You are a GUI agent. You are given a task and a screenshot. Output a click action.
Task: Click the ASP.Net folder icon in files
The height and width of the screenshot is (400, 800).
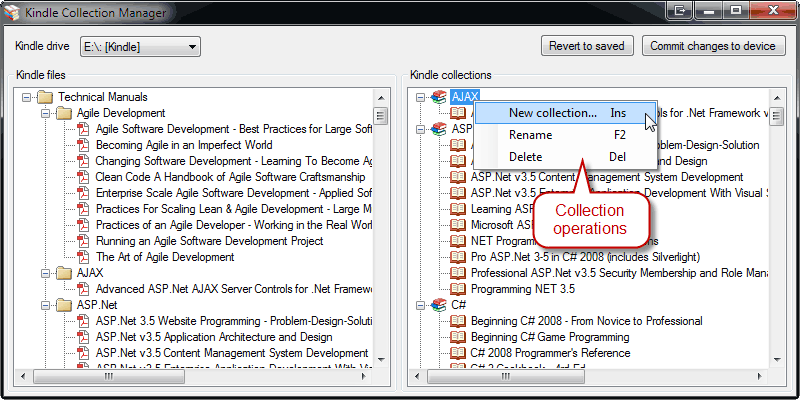62,305
